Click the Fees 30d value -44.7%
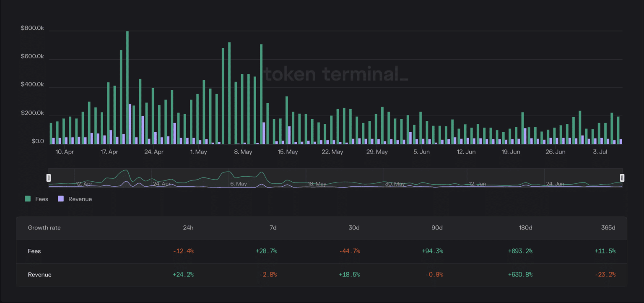 pos(349,251)
